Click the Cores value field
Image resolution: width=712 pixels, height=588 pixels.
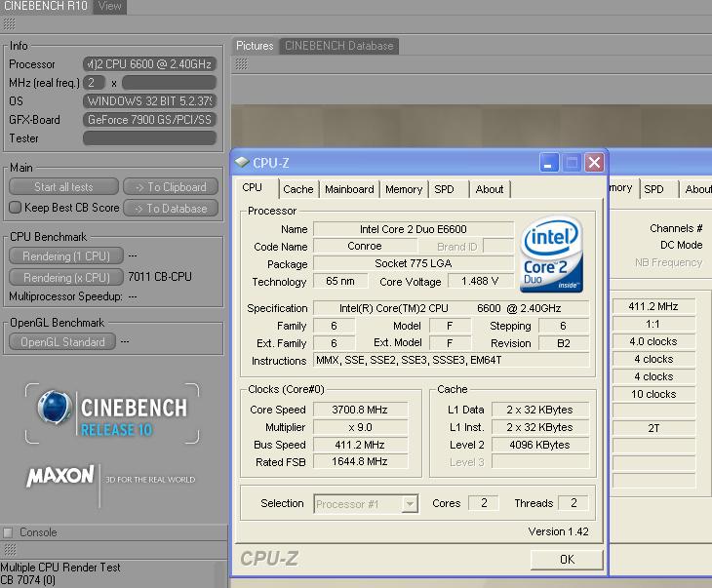[x=484, y=502]
